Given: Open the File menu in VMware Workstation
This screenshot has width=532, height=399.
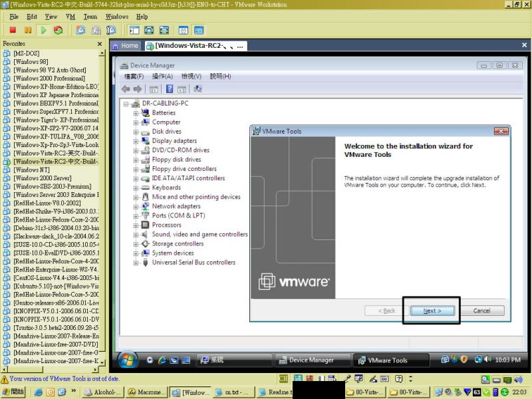Looking at the screenshot, I should click(14, 17).
